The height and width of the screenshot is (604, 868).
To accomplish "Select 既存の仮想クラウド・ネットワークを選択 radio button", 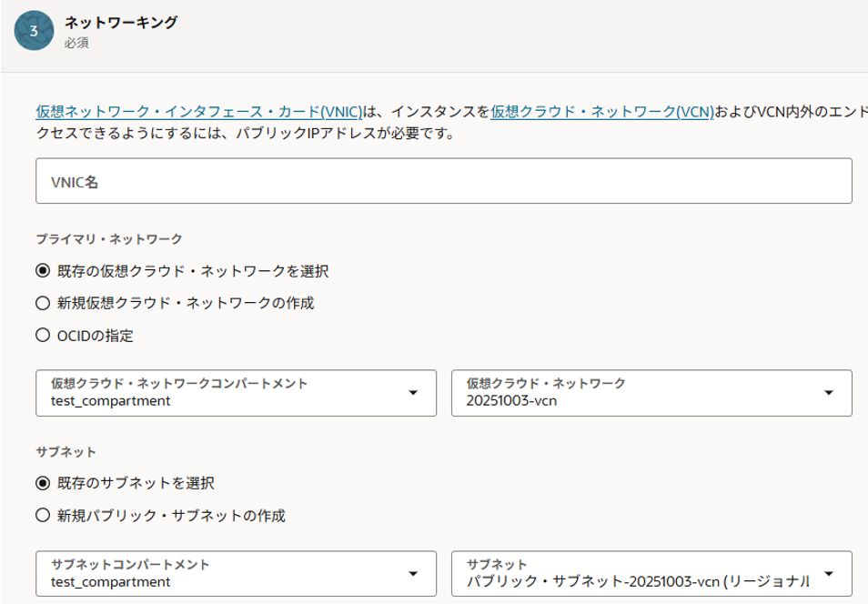I will (43, 271).
